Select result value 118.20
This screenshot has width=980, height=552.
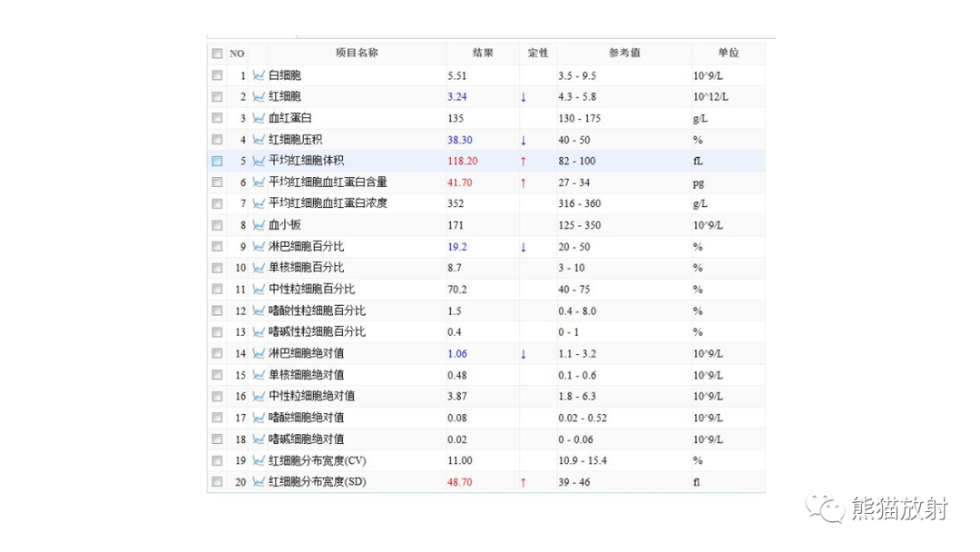[463, 161]
